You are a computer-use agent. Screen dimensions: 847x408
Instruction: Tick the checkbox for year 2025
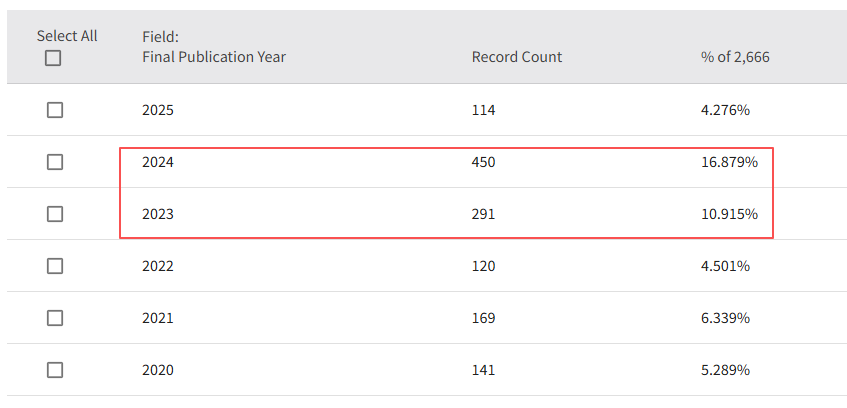[55, 110]
